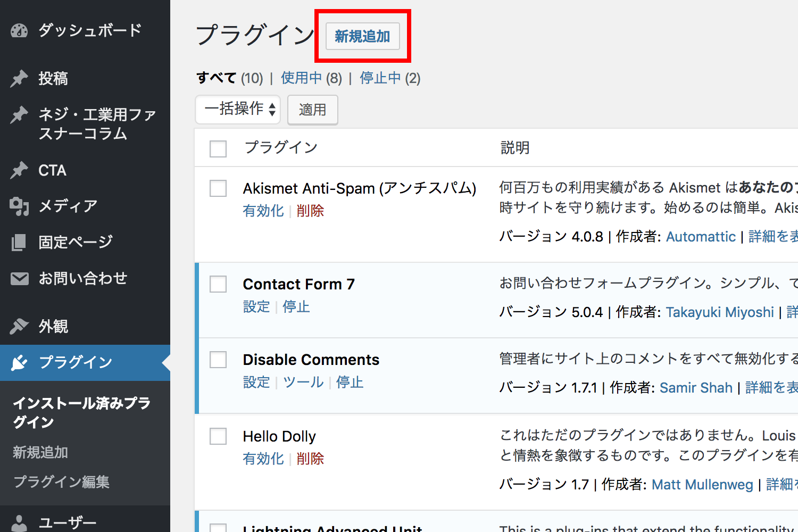This screenshot has width=798, height=532.
Task: Check the Contact Form 7 checkbox
Action: pyautogui.click(x=218, y=284)
